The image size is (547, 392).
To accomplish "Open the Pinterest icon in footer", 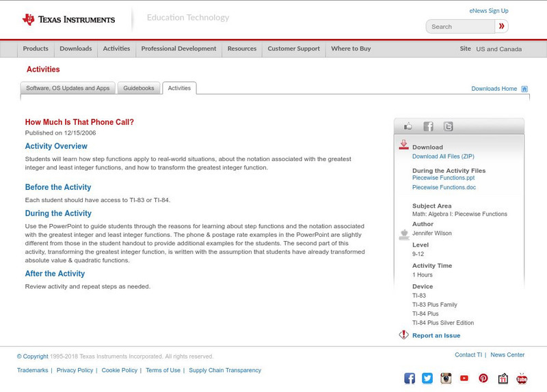I will click(x=483, y=378).
